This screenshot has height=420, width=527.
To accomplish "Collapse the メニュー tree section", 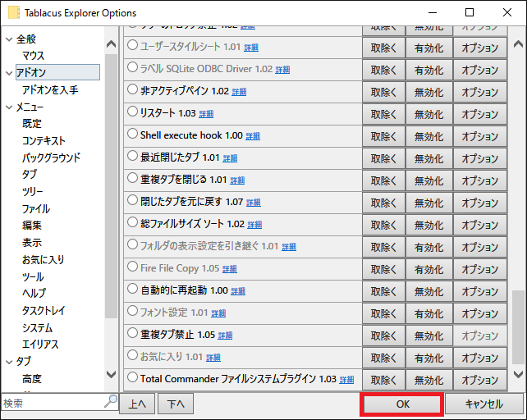I will (9, 107).
